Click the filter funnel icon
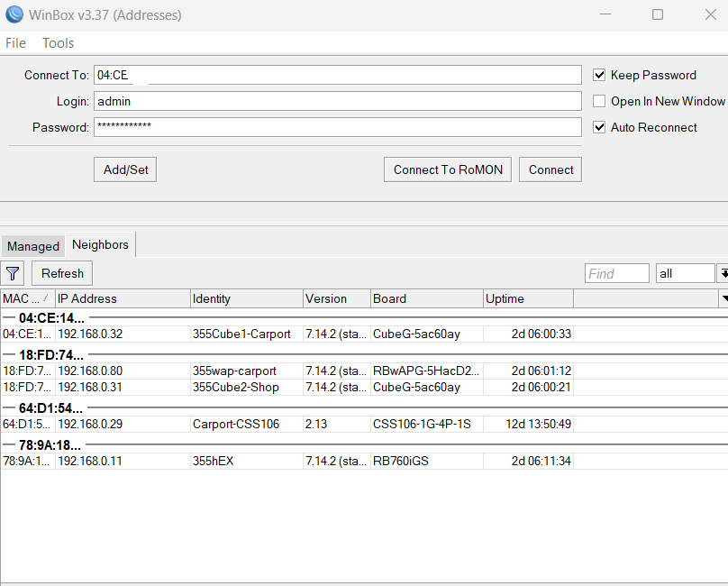Viewport: 728px width, 586px height. pos(13,274)
